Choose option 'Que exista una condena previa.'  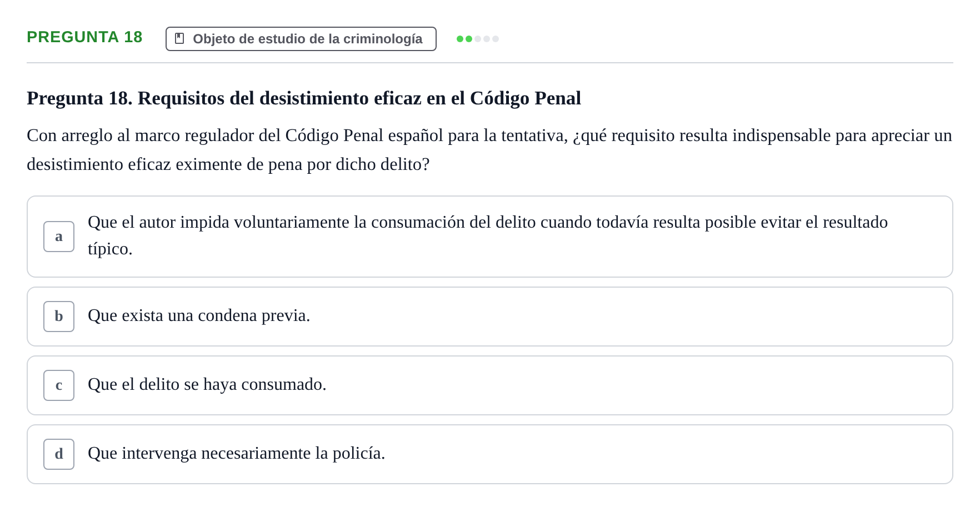pyautogui.click(x=490, y=317)
